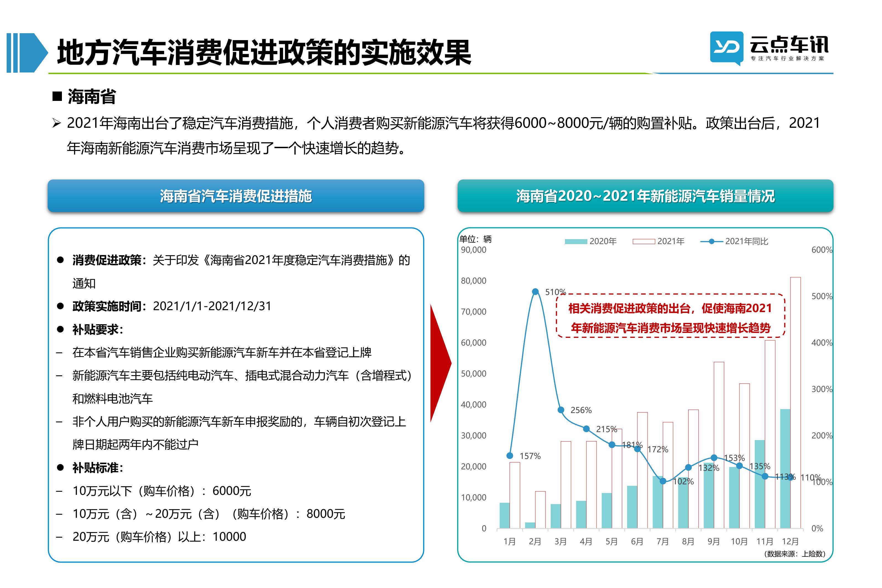Click the red arrow between the panels
The image size is (882, 588).
[x=441, y=363]
